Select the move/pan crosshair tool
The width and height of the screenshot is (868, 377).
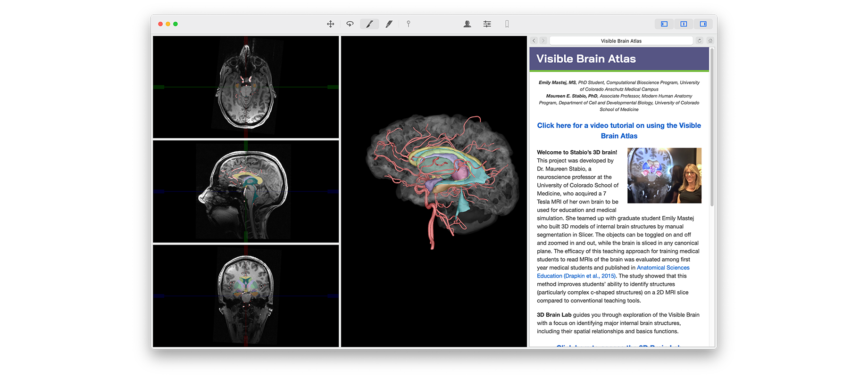[330, 24]
